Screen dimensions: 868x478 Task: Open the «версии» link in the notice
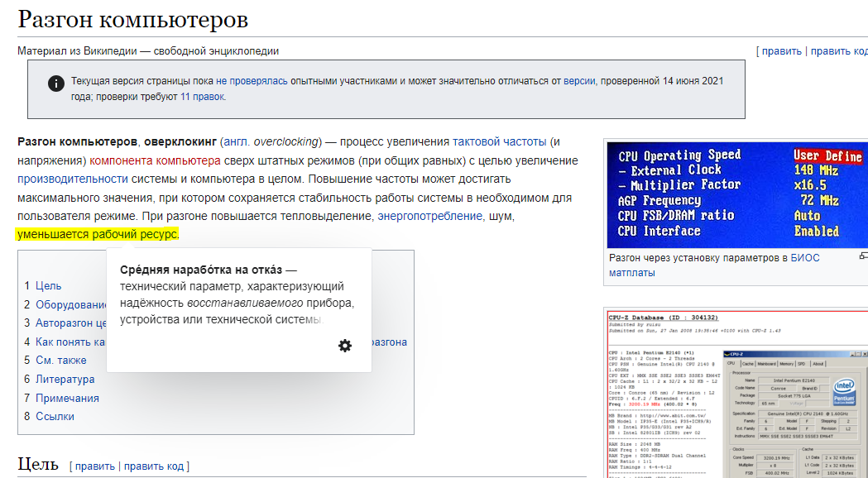(x=579, y=81)
